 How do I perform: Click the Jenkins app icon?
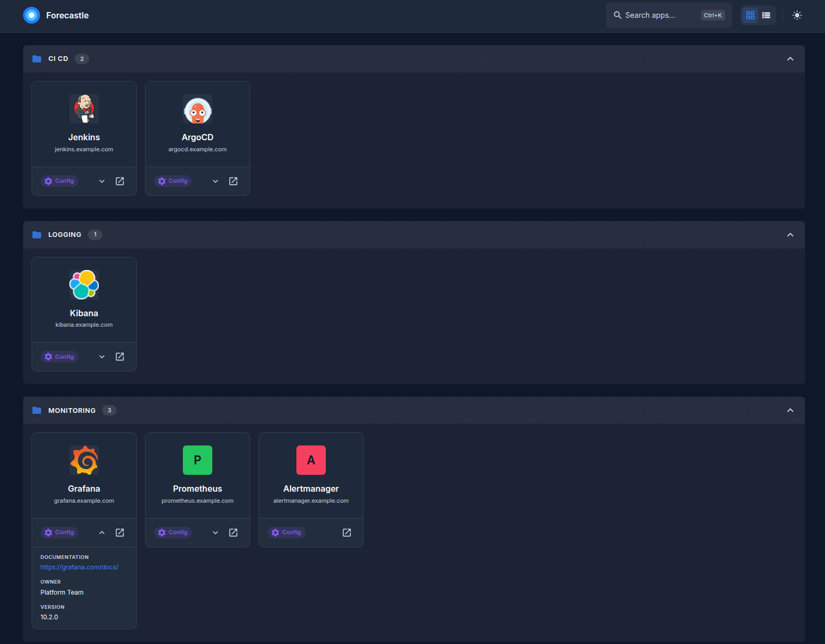coord(84,109)
